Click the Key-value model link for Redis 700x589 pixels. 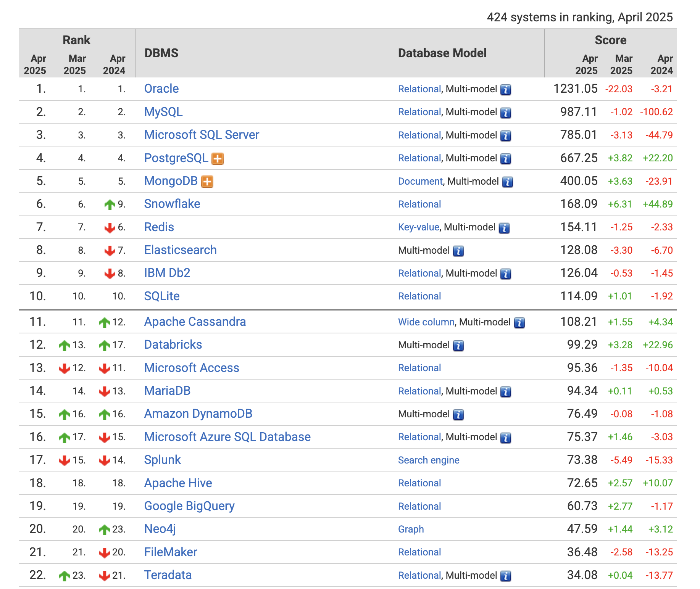click(x=419, y=227)
